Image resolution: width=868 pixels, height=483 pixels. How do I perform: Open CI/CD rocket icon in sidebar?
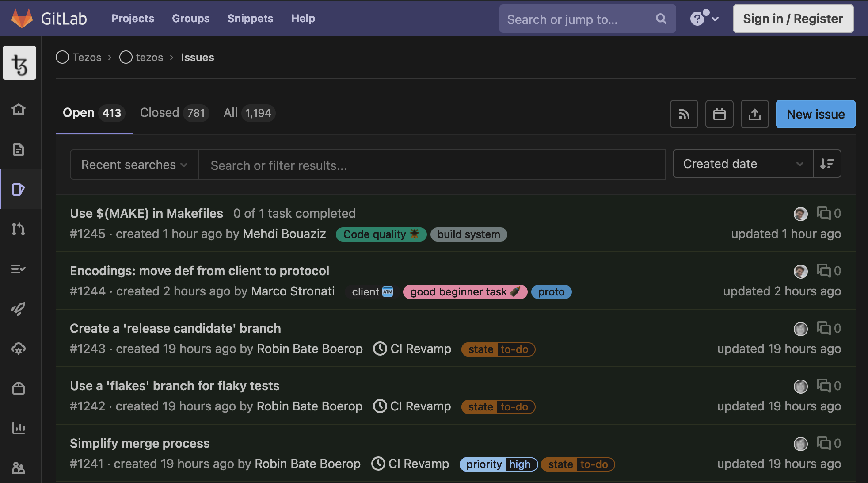(x=19, y=309)
